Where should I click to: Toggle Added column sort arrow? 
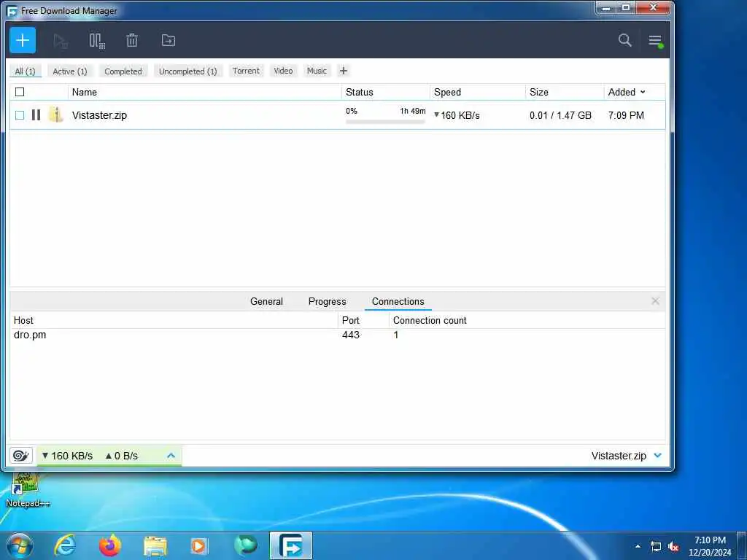[643, 92]
